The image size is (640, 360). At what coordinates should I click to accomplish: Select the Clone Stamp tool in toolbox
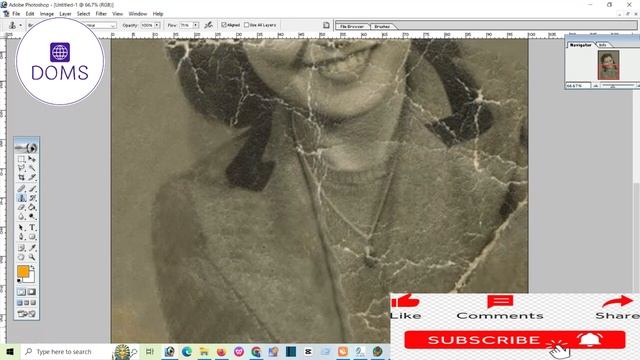tap(21, 198)
